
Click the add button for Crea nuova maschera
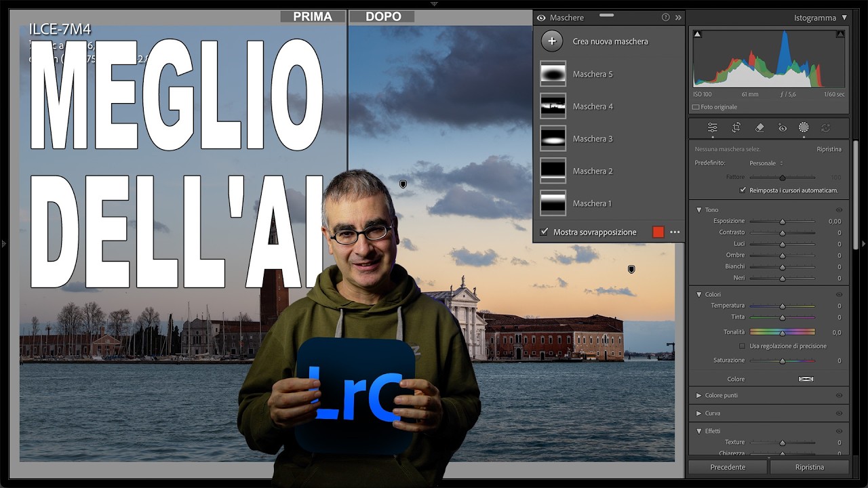(x=552, y=41)
